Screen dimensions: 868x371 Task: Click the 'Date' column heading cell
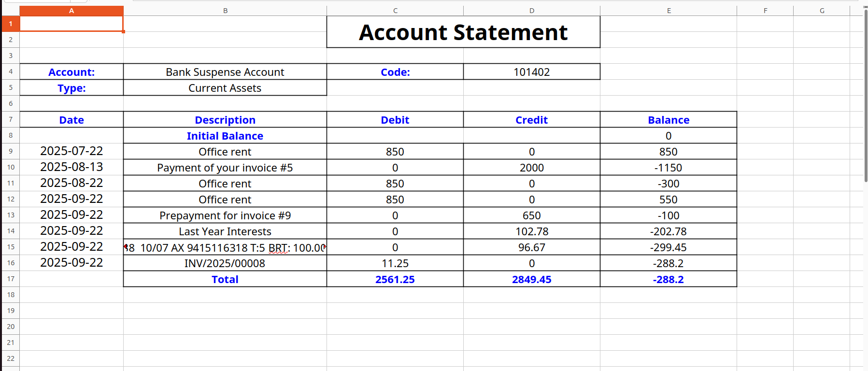click(x=71, y=119)
